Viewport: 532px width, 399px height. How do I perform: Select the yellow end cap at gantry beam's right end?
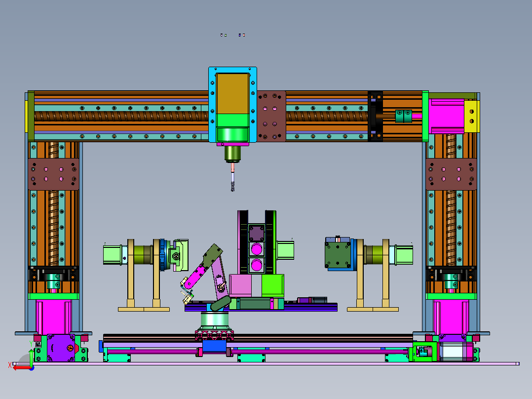click(x=472, y=116)
